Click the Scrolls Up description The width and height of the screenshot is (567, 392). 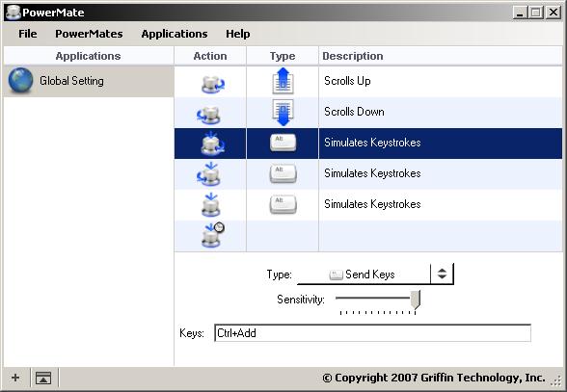point(347,81)
